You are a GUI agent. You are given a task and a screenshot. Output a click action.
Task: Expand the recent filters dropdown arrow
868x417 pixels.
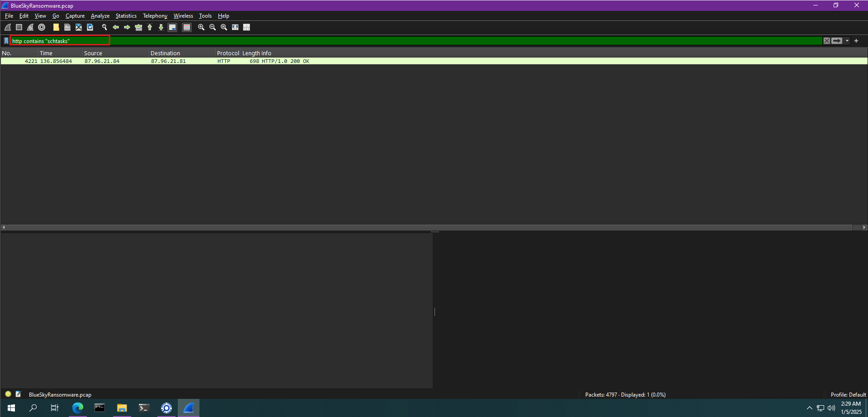click(x=847, y=41)
